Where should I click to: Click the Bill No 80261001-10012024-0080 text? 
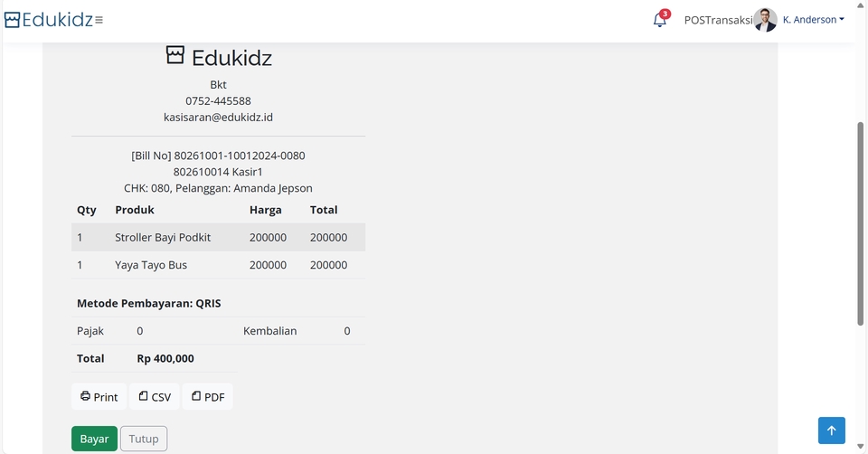(218, 156)
